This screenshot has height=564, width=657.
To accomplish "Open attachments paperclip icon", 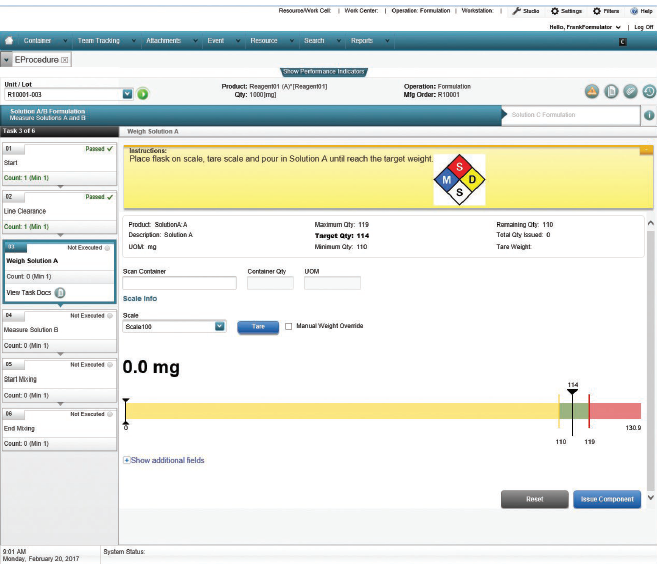I will (x=630, y=91).
